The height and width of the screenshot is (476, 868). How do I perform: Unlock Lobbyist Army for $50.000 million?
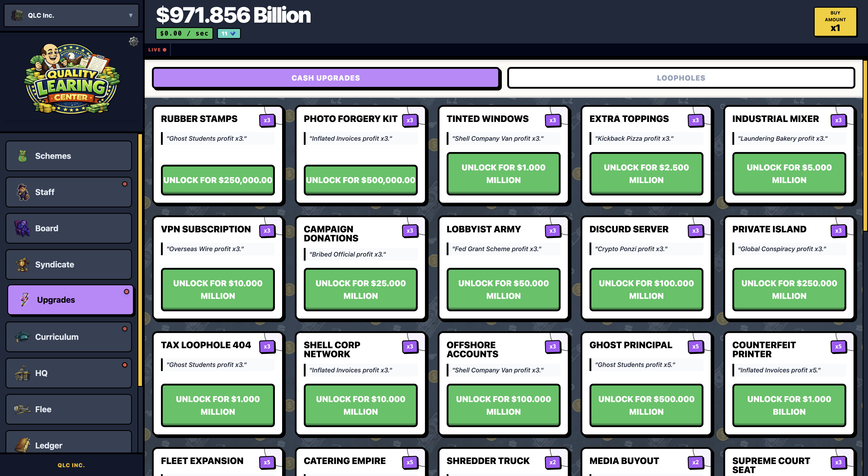(503, 289)
